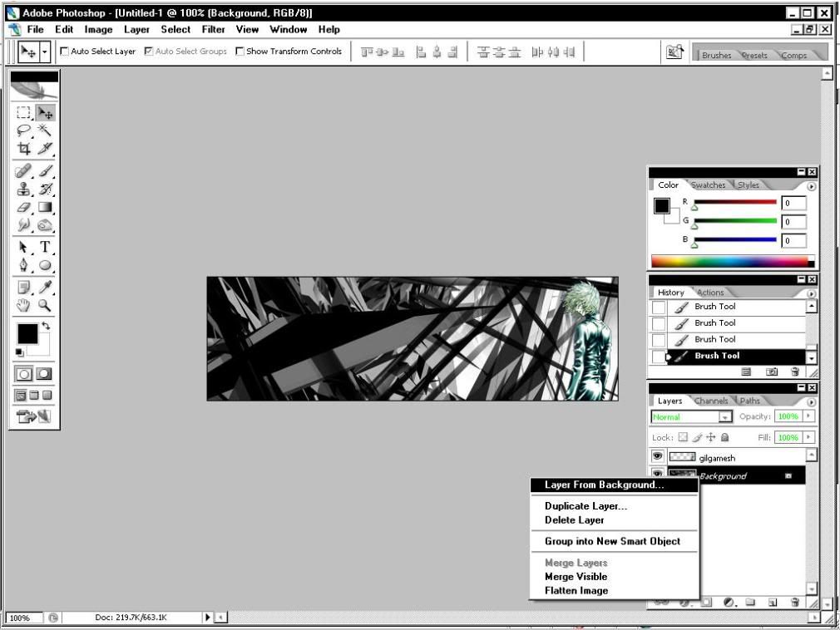The width and height of the screenshot is (840, 630).
Task: Pick a color from the color ramp
Action: tap(733, 261)
